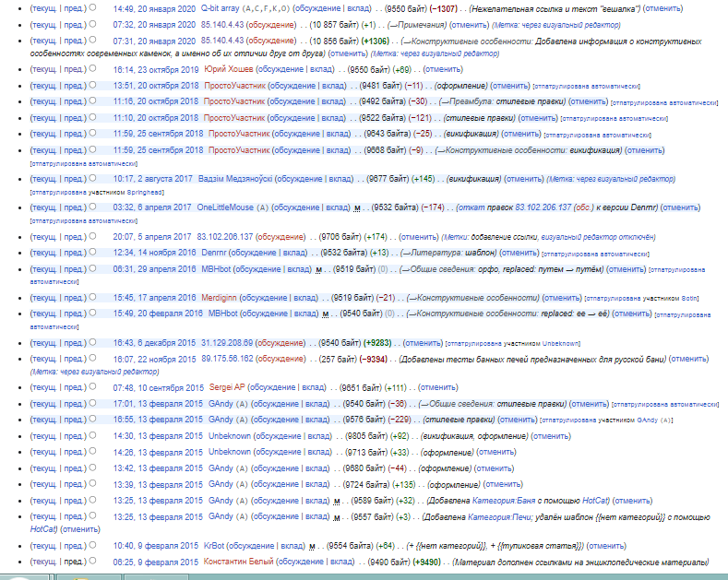728x580 pixels.
Task: Open 16:07, 22 ноября 2015 revision
Action: tap(155, 359)
